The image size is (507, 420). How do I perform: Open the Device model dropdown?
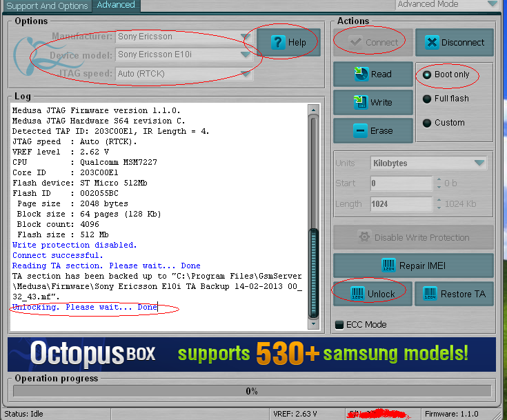[x=245, y=54]
